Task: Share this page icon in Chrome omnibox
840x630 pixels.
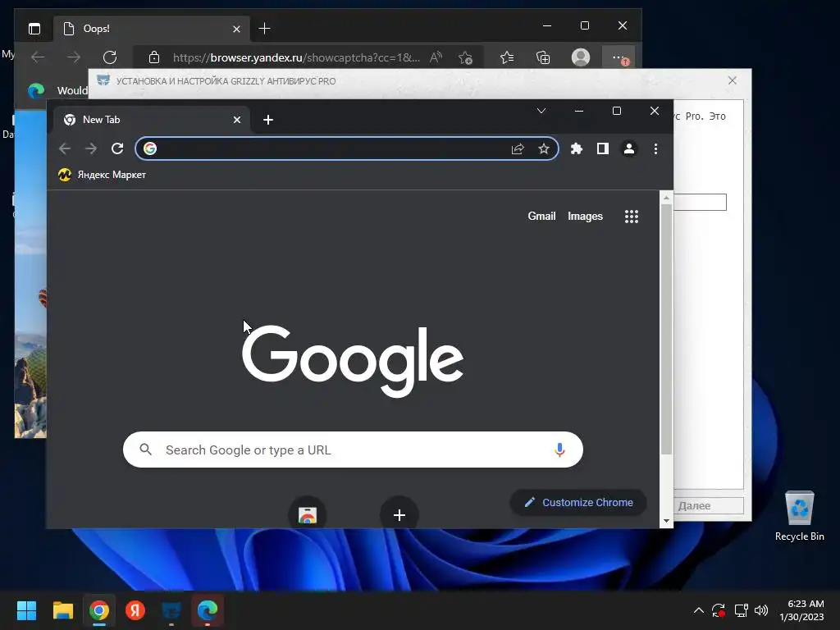Action: 518,149
